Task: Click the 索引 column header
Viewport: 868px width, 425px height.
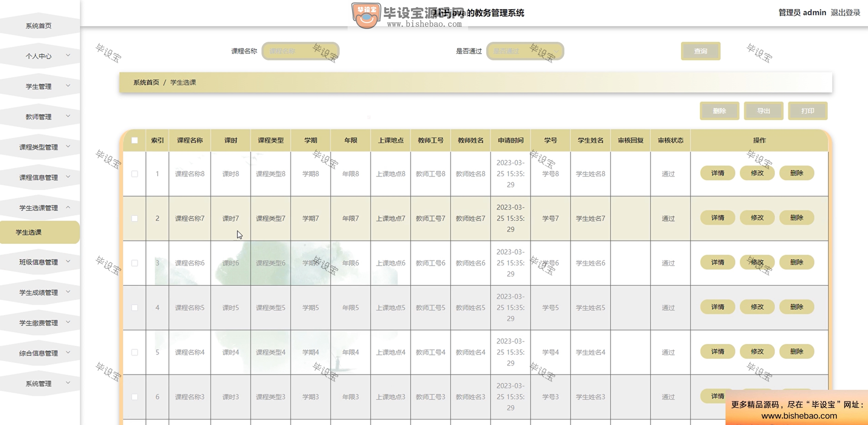Action: 157,140
